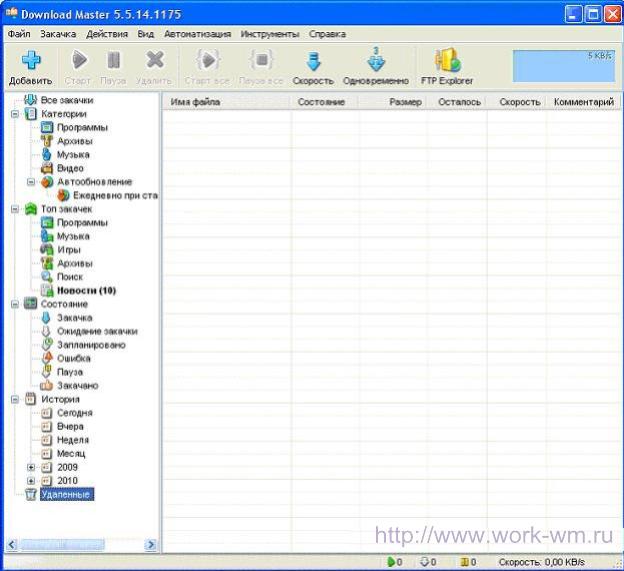This screenshot has width=624, height=571.
Task: Click the Пауза все toolbar icon
Action: pos(261,60)
